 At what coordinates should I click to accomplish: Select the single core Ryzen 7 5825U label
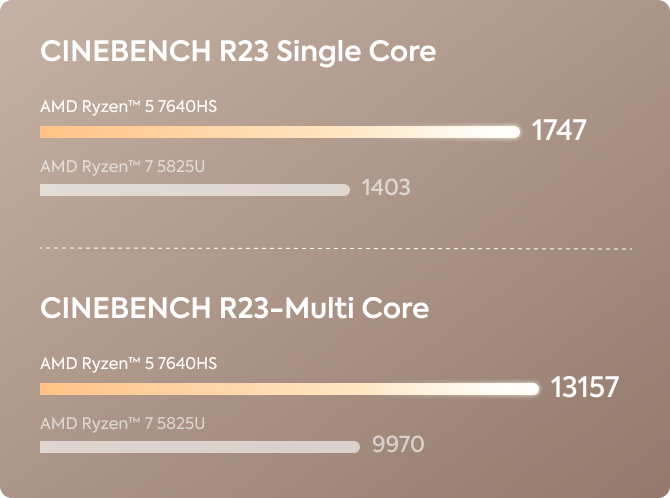123,166
